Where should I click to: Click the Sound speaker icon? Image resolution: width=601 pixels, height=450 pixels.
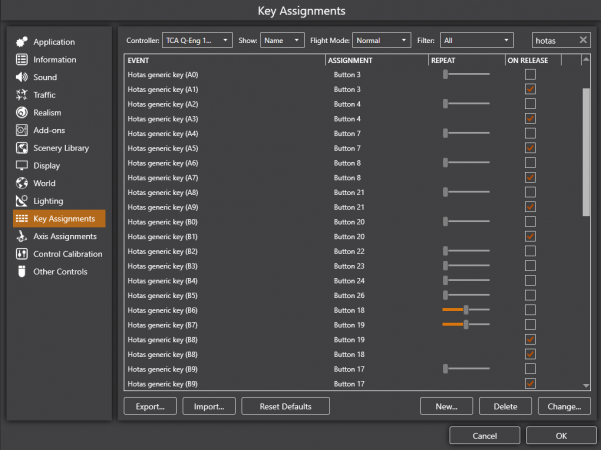click(22, 77)
